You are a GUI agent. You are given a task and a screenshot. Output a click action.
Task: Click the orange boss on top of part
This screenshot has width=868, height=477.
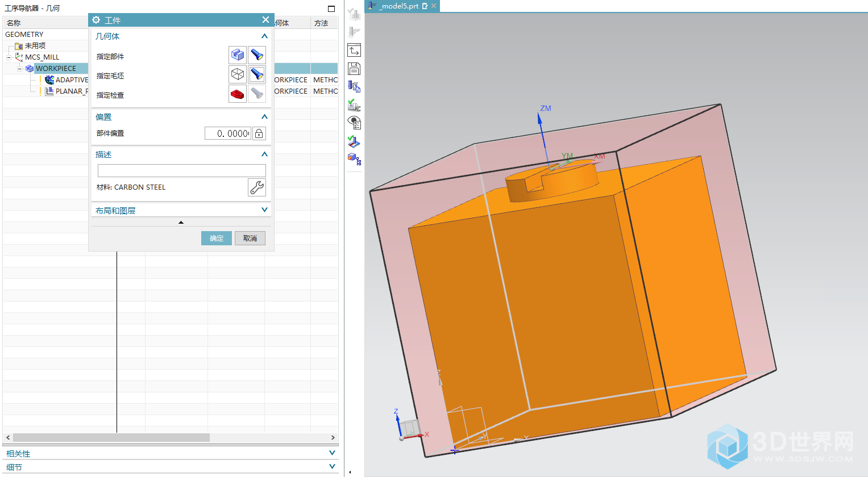point(551,181)
